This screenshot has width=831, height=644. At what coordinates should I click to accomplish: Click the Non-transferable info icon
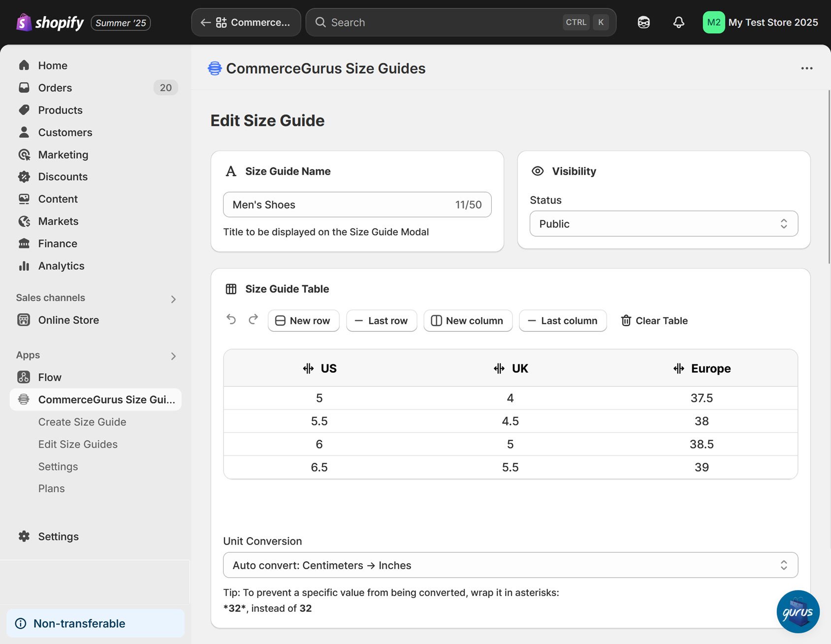pyautogui.click(x=21, y=623)
